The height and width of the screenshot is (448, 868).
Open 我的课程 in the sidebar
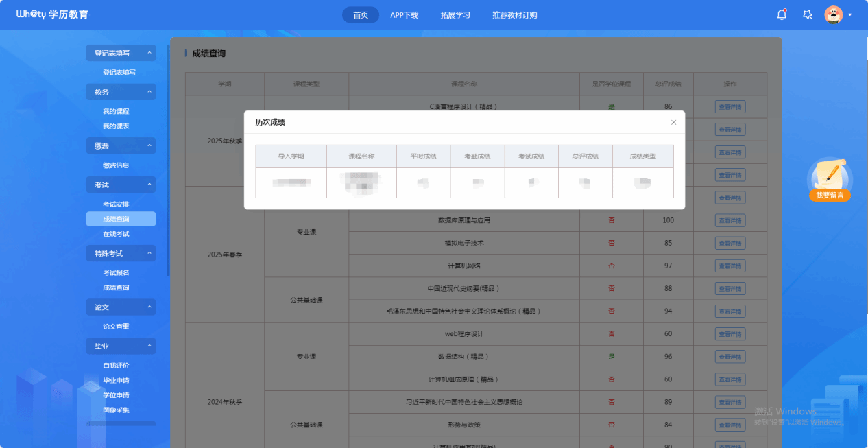click(116, 111)
